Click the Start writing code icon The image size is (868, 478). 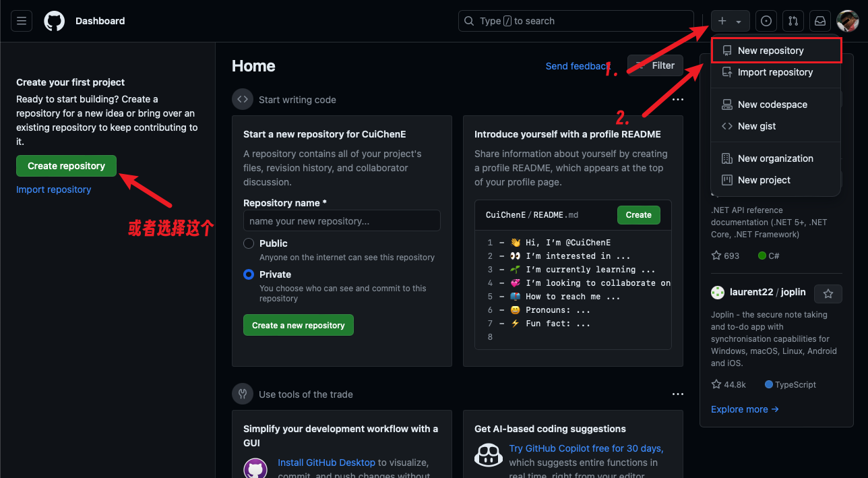243,99
